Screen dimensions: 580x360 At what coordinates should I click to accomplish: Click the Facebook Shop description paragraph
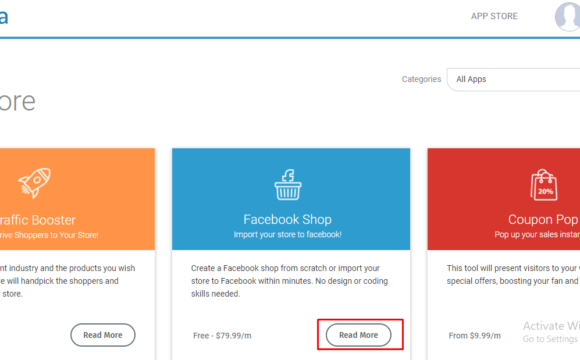coord(289,281)
